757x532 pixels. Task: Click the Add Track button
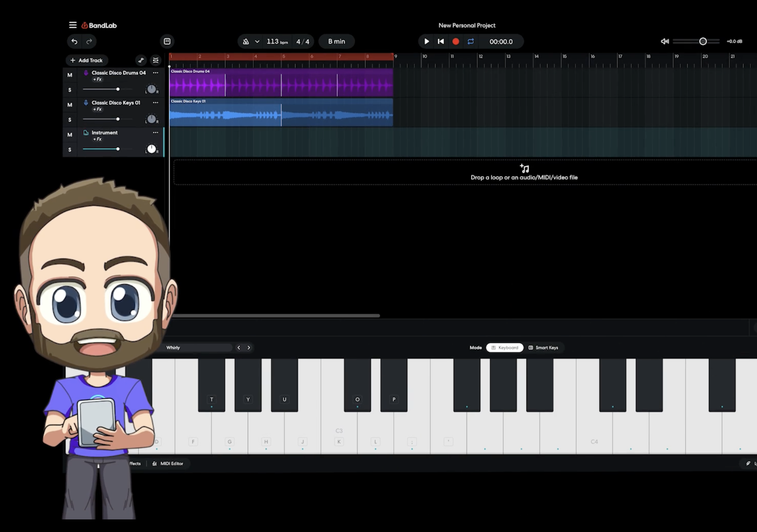87,60
